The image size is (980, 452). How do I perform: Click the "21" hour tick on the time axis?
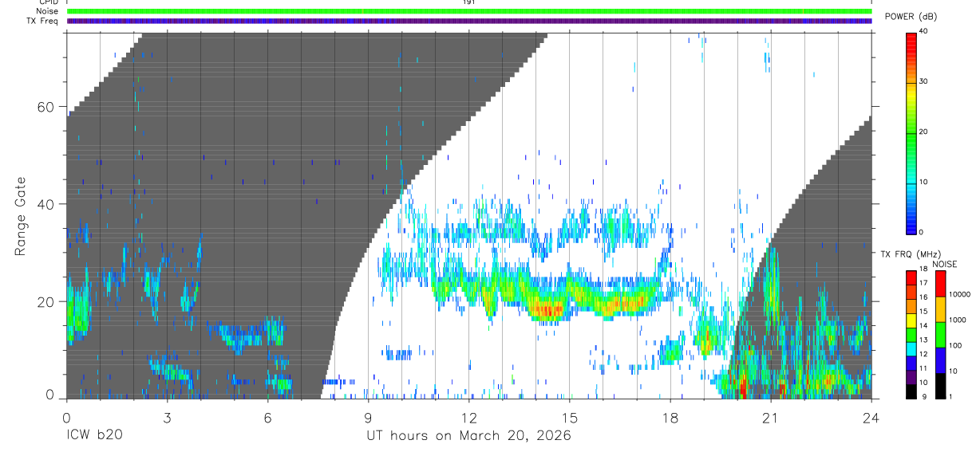pos(771,417)
